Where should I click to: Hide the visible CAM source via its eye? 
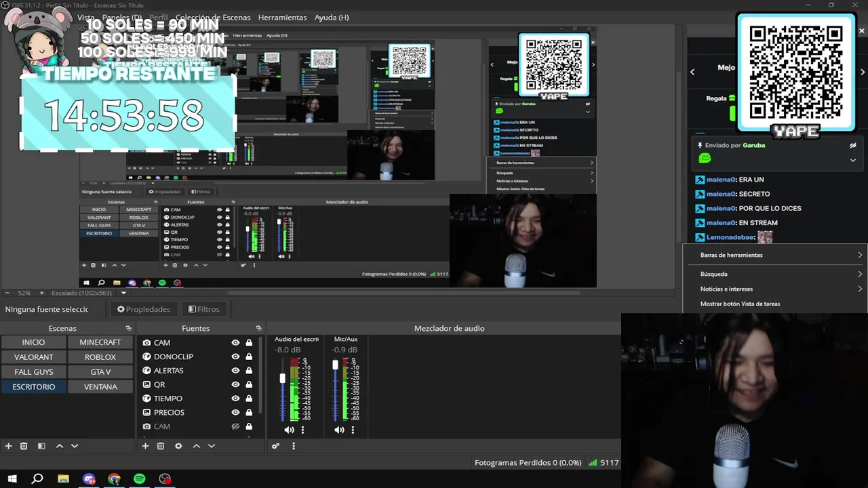point(235,342)
